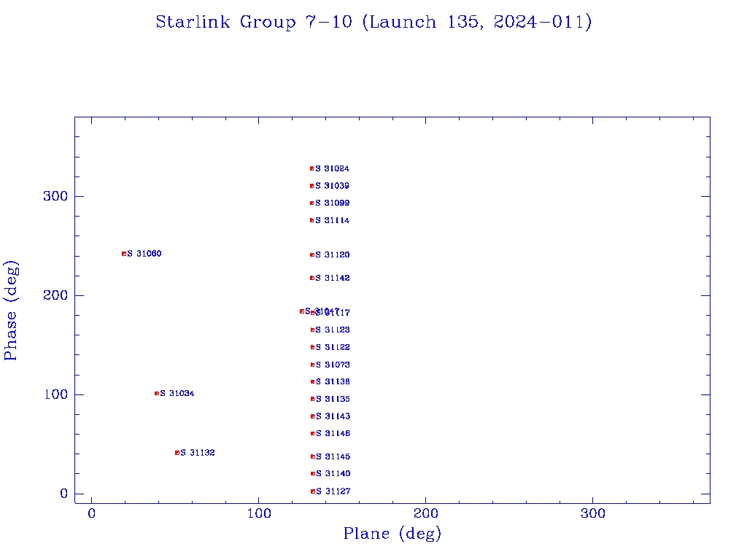Select the S 31073 label
Viewport: 747px width, 560px height.
[333, 365]
